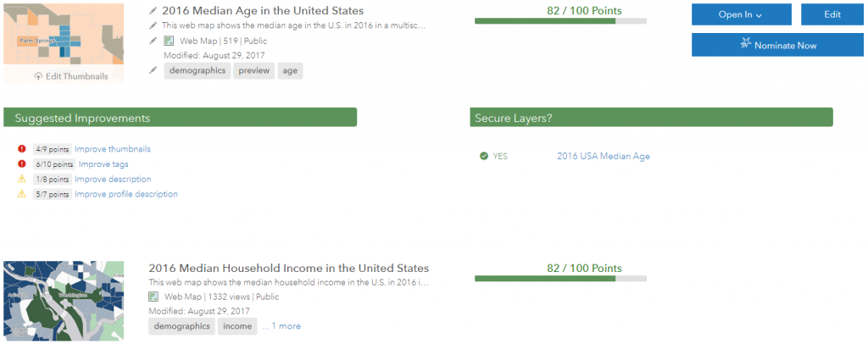Click the edit pencil beside Web Map sharing info

point(153,40)
